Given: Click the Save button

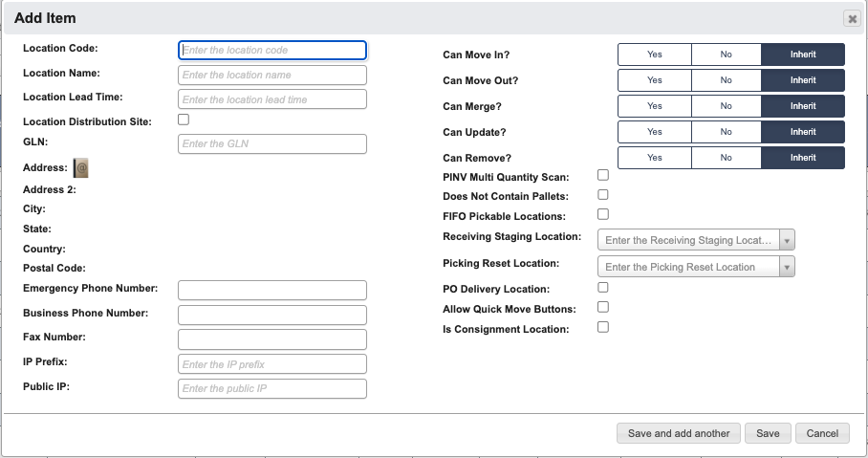Looking at the screenshot, I should pos(768,433).
